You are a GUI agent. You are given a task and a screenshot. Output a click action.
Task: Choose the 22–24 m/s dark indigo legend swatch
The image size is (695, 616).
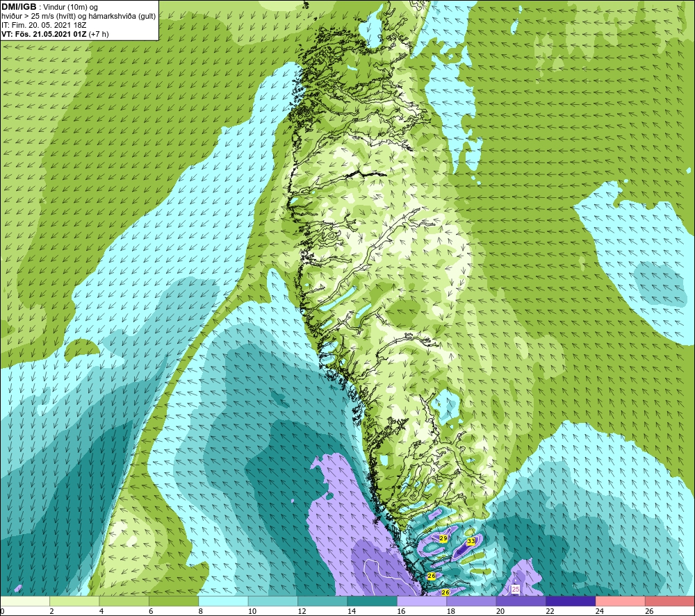(571, 601)
